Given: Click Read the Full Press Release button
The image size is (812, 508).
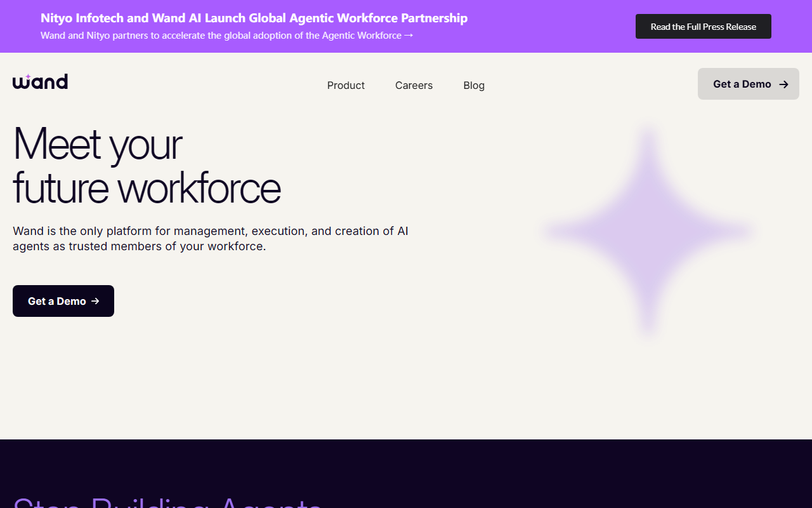Looking at the screenshot, I should point(704,27).
